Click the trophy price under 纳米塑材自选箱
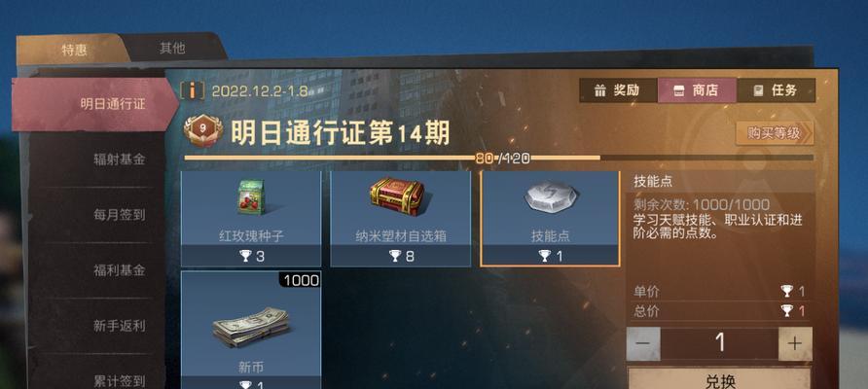The width and height of the screenshot is (868, 389). [401, 256]
